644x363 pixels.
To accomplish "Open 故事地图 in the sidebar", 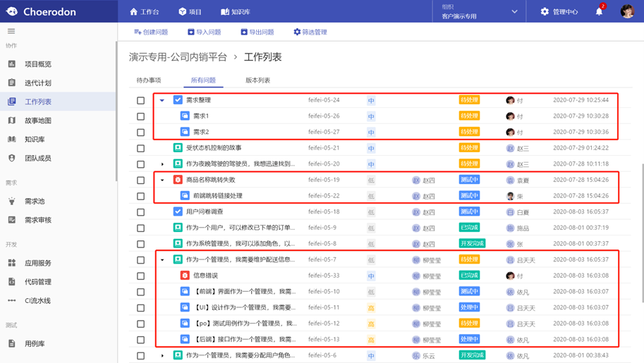I will (37, 121).
